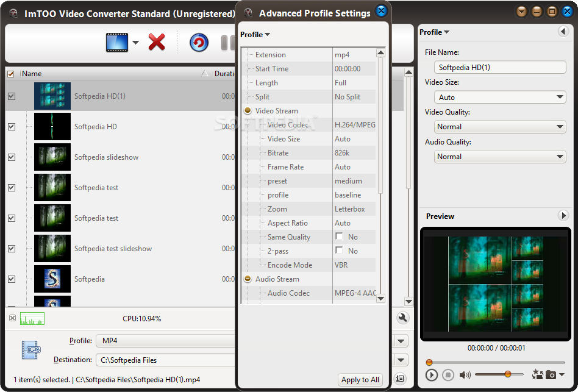Click the preview video image
The width and height of the screenshot is (578, 392).
[x=496, y=284]
